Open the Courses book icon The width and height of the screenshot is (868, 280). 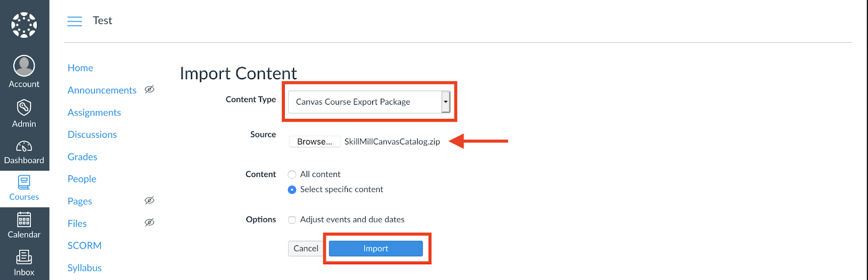[24, 182]
